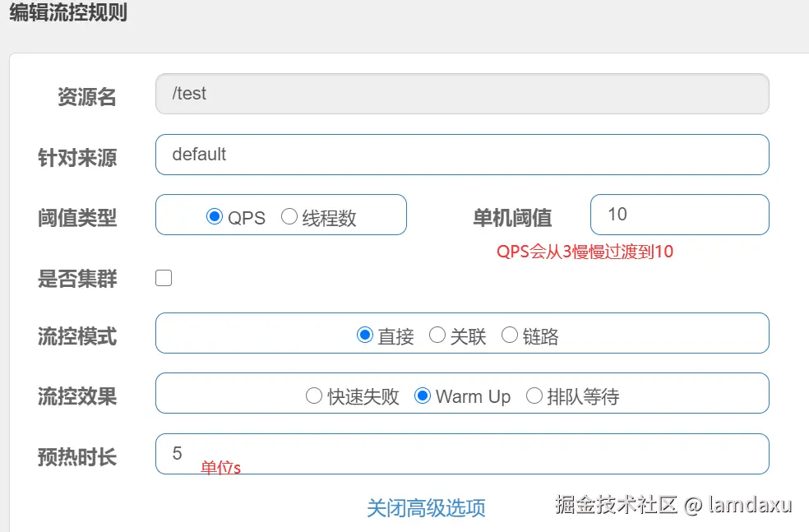The width and height of the screenshot is (809, 532).
Task: Select 关联 flow control mode
Action: coord(437,335)
